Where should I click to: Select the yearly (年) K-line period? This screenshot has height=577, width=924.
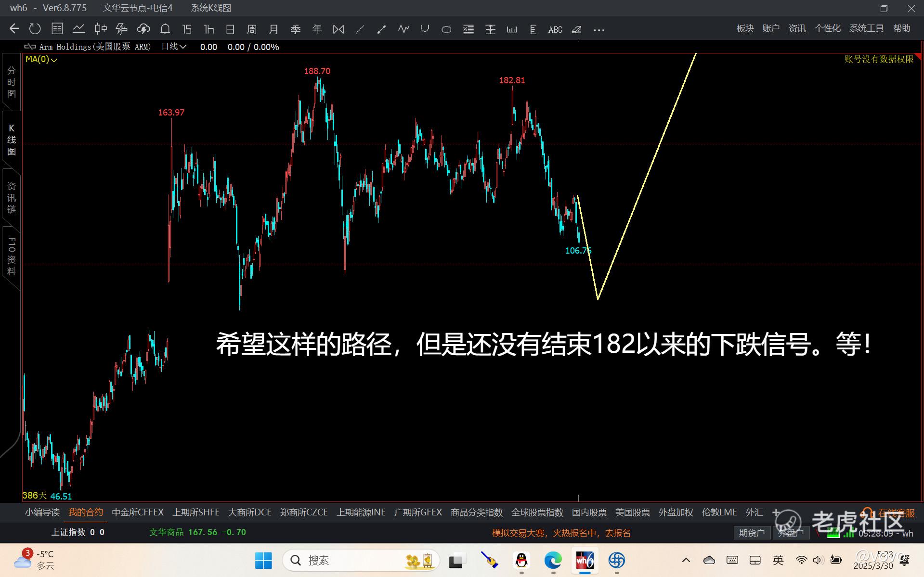click(x=317, y=29)
